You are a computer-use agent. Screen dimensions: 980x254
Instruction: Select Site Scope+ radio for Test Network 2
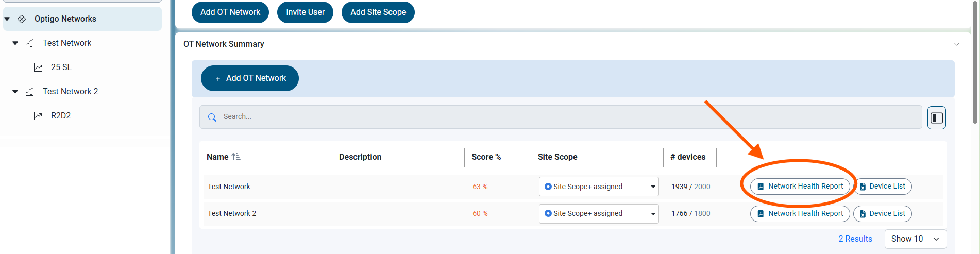548,213
